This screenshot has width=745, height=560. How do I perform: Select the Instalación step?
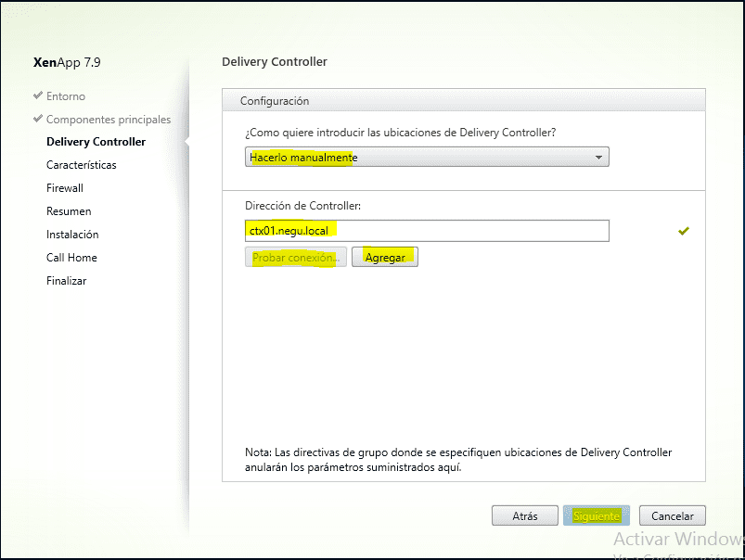(x=72, y=234)
